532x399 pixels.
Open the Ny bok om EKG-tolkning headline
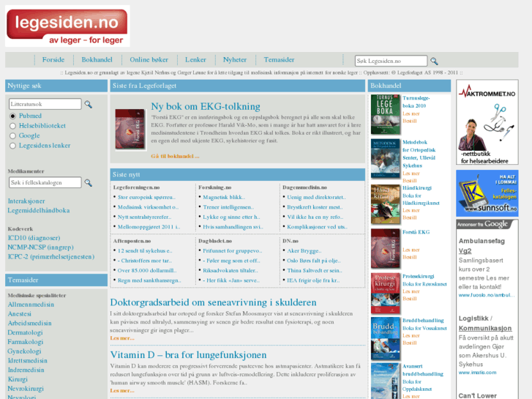click(x=206, y=106)
